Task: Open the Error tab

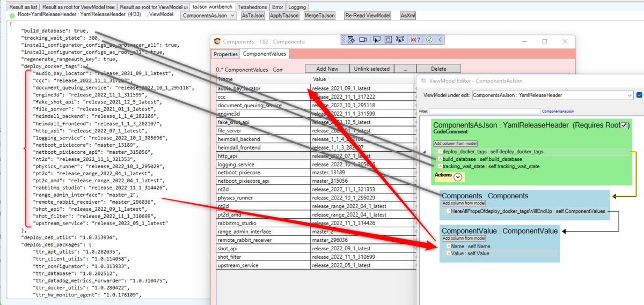Action: 277,7
